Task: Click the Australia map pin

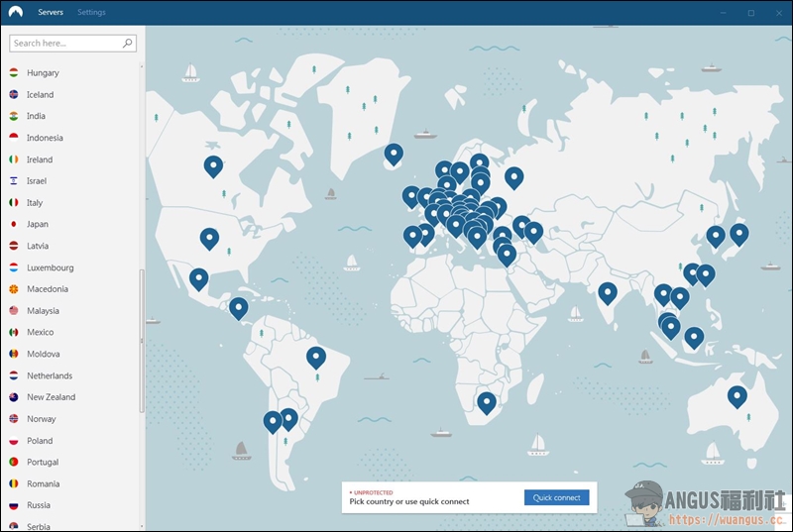Action: point(737,396)
